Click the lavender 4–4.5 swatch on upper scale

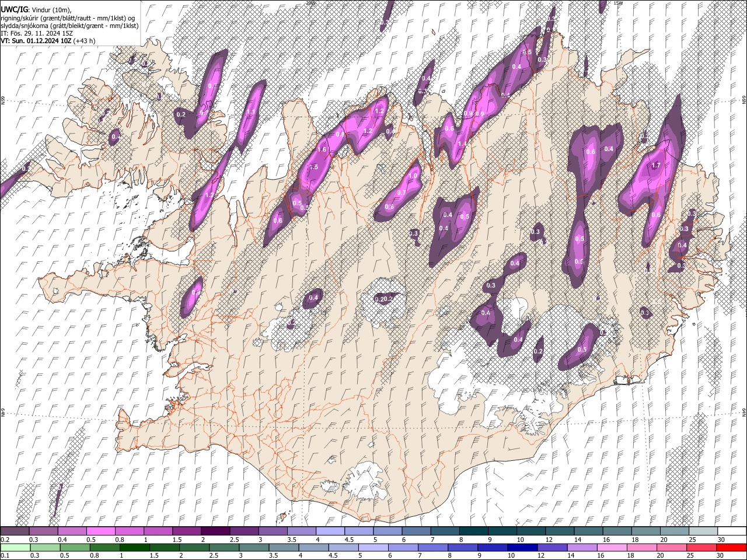pyautogui.click(x=329, y=531)
